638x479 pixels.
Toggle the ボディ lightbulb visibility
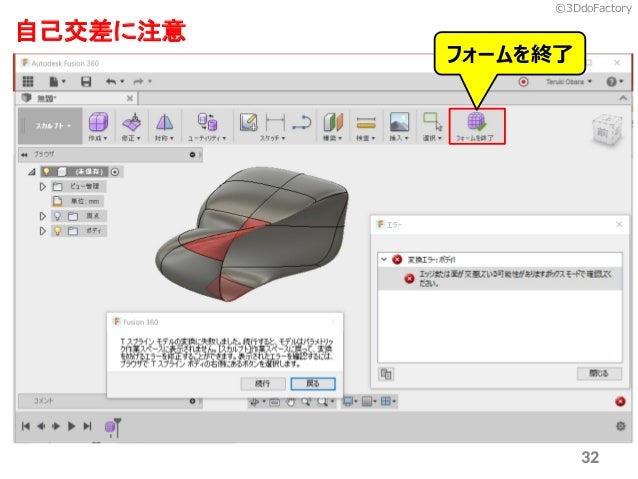click(58, 231)
